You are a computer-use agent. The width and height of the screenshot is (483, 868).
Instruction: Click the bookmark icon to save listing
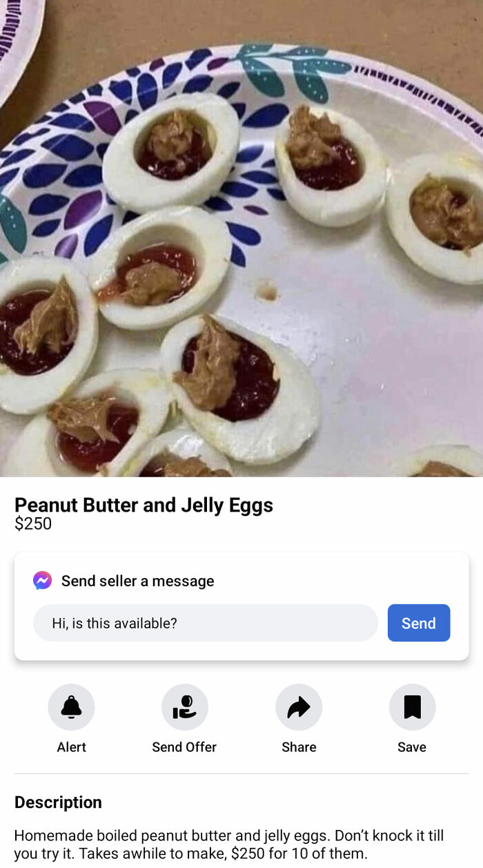click(x=412, y=706)
